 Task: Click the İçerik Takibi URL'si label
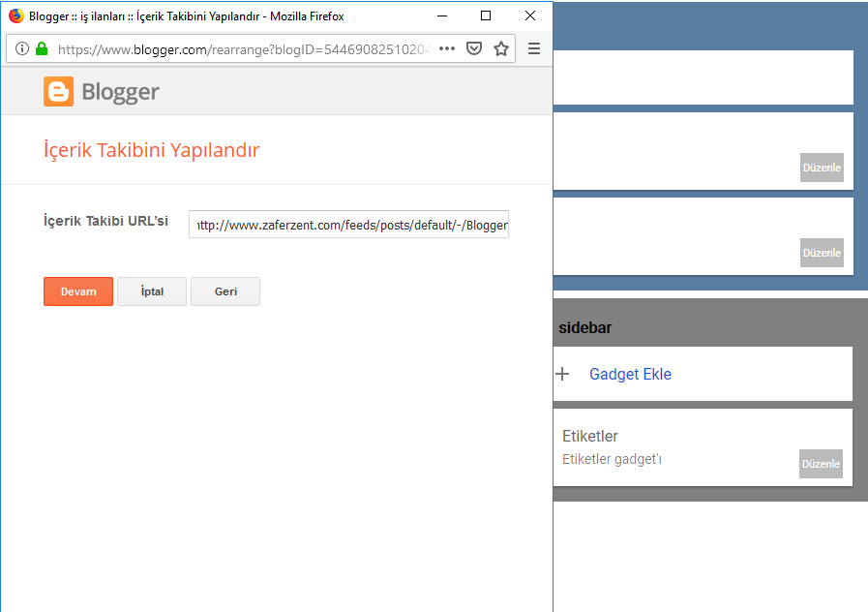click(x=105, y=221)
